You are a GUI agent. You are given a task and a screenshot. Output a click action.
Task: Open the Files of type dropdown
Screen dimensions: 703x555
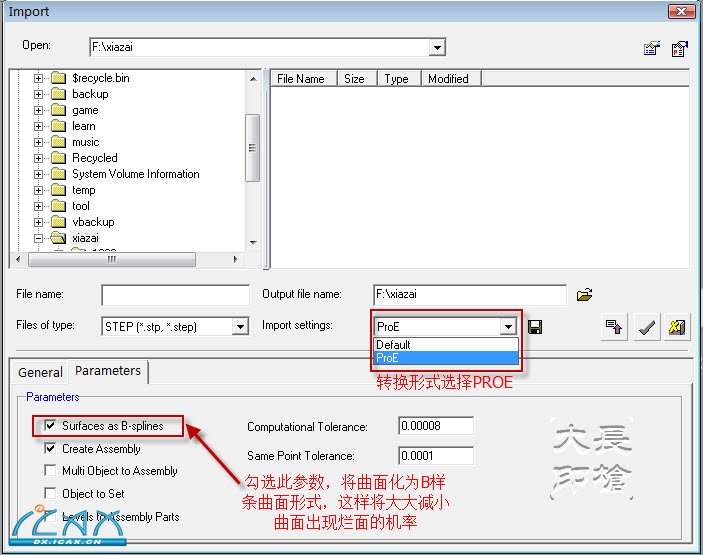click(240, 326)
